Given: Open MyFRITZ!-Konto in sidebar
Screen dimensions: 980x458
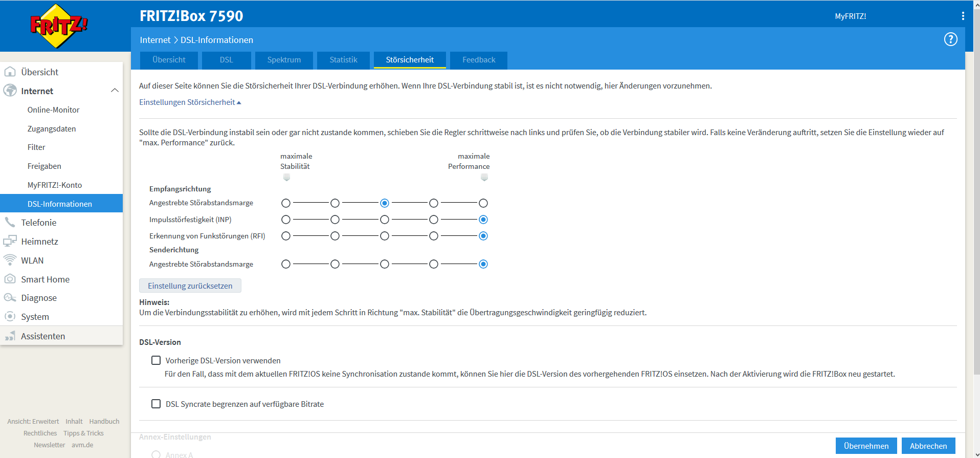Looking at the screenshot, I should coord(55,185).
